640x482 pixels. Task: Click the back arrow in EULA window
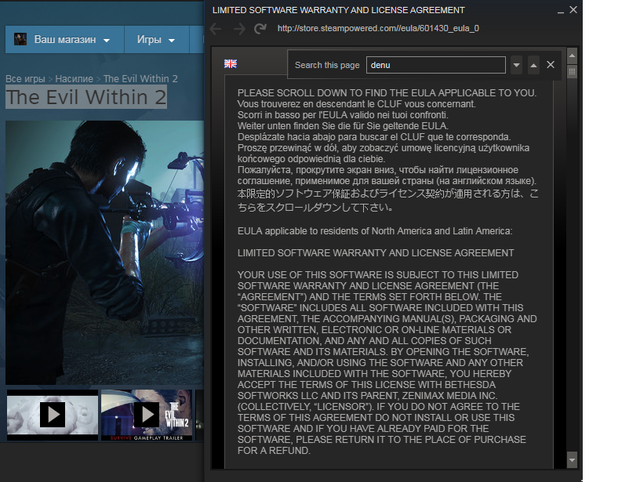coord(216,29)
